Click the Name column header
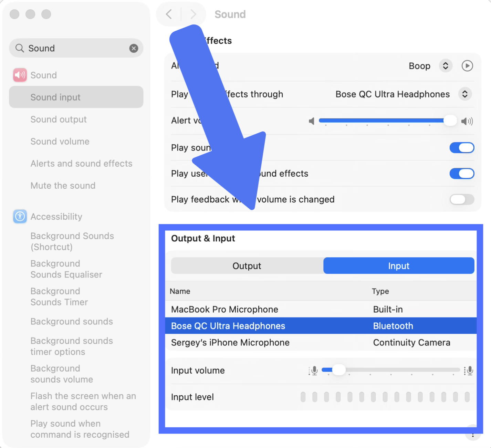 (x=180, y=291)
